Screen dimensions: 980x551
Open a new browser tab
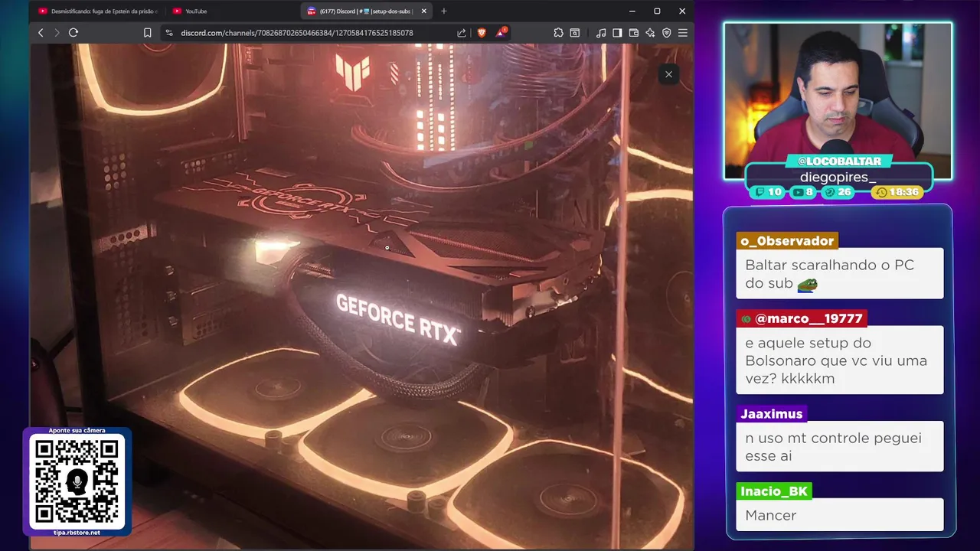(444, 11)
